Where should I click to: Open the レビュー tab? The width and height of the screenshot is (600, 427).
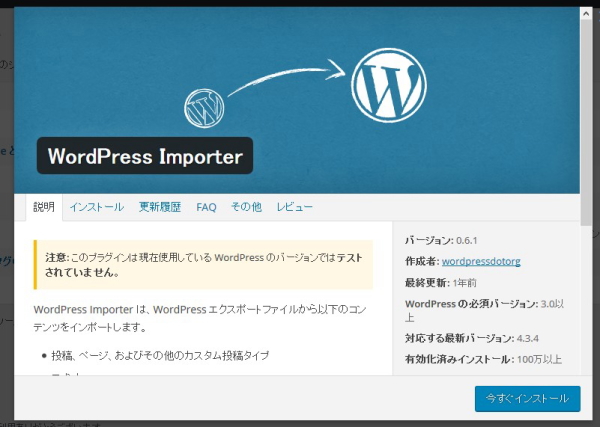295,207
